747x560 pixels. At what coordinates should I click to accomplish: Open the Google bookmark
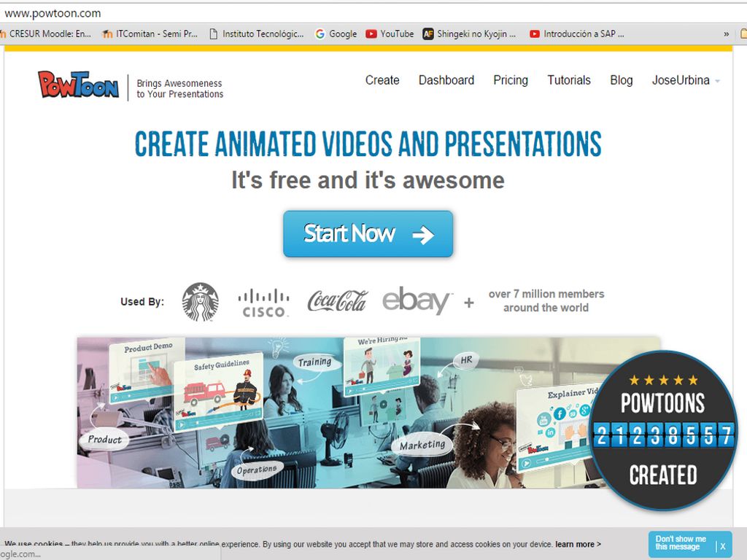pyautogui.click(x=336, y=34)
